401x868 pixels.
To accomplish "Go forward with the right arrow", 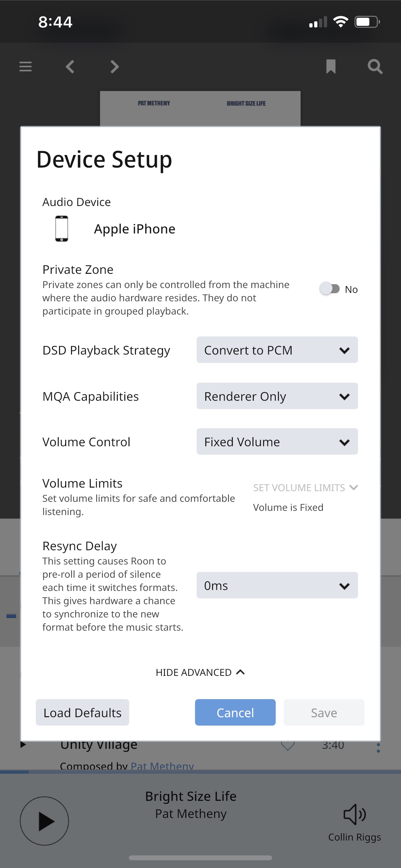I will [x=115, y=67].
